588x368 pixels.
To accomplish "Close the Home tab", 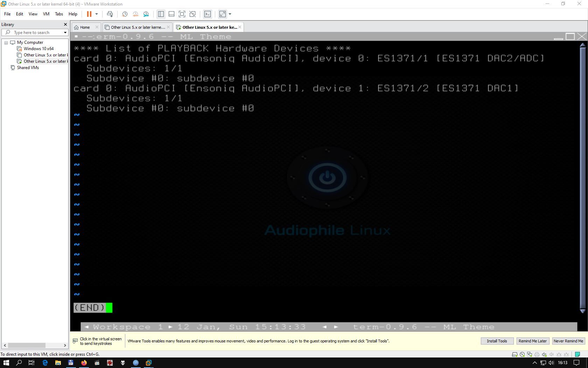I will pyautogui.click(x=97, y=27).
